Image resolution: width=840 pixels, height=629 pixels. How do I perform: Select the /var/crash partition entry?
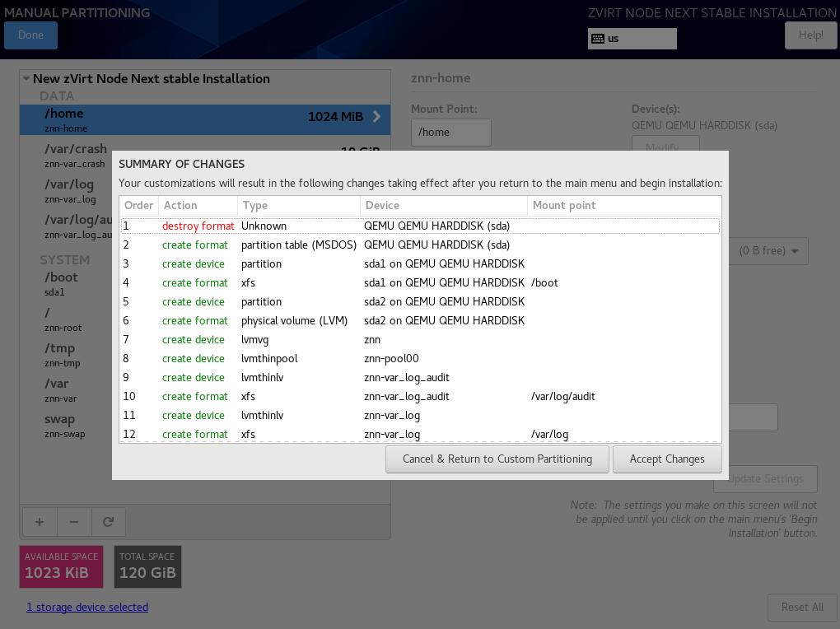coord(66,156)
